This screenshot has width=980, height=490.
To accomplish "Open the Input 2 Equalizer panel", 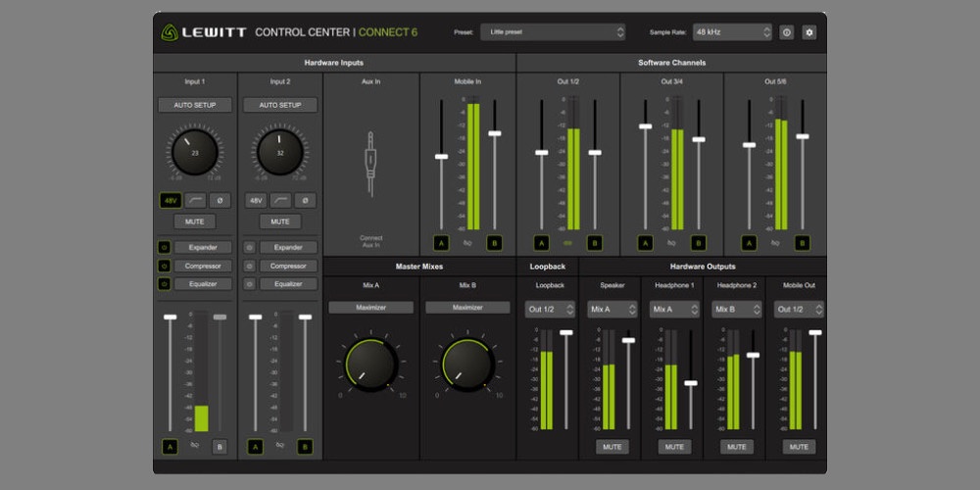I will point(288,284).
